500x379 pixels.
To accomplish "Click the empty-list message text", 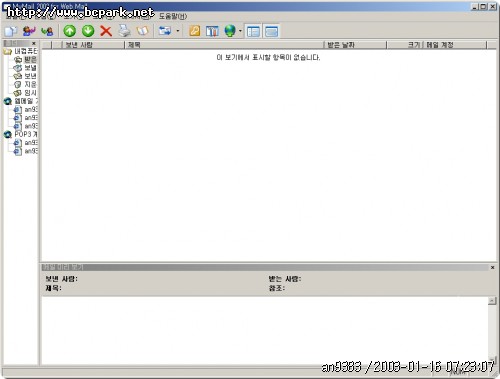I will [x=268, y=58].
